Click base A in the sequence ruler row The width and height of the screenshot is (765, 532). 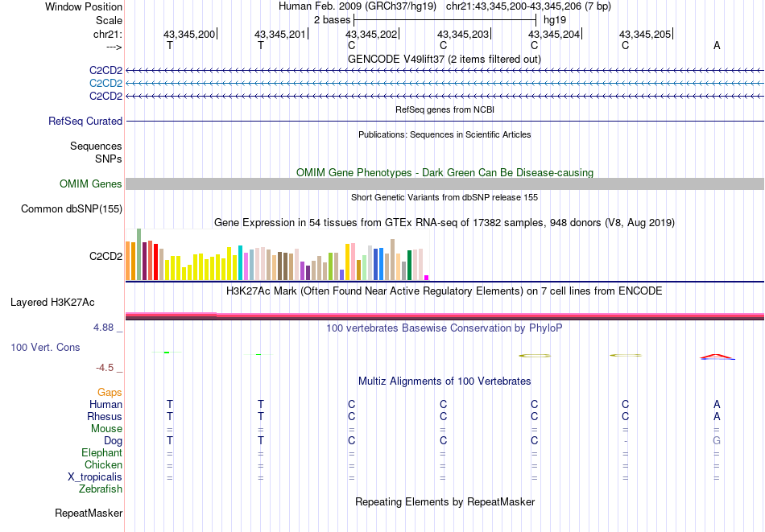(x=717, y=45)
